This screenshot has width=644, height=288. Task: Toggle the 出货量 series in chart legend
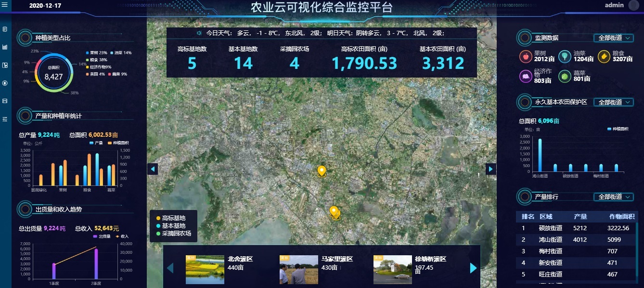[101, 236]
